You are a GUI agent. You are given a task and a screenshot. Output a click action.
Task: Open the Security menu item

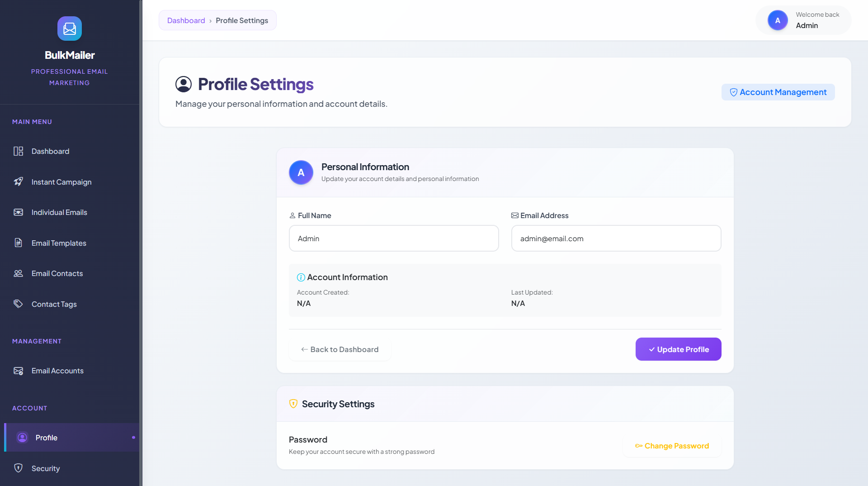pos(46,468)
